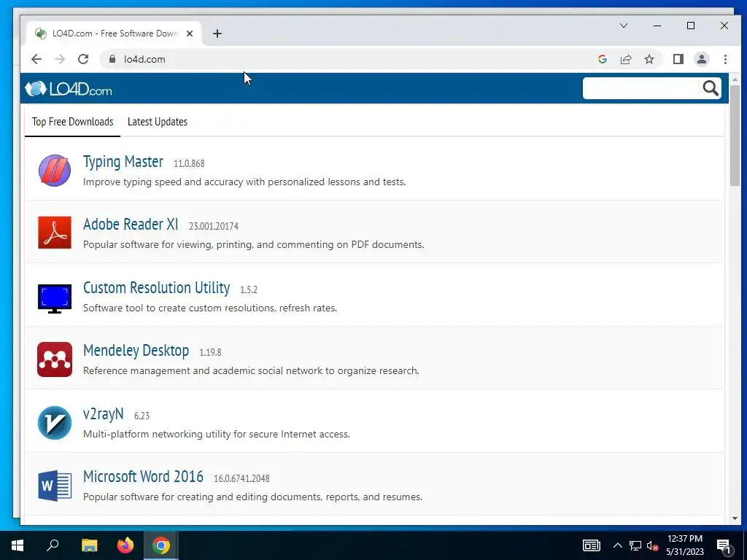Screen dimensions: 747x560
Task: Open the Windows Start menu
Action: [18, 545]
